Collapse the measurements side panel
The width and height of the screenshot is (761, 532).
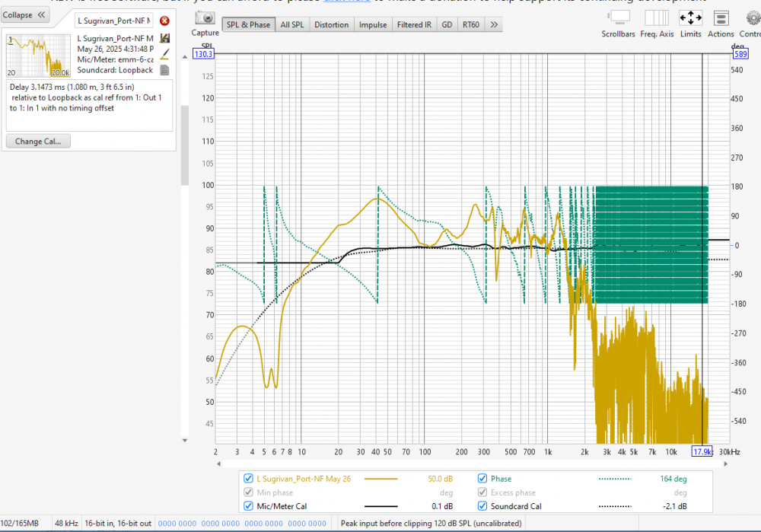[25, 15]
